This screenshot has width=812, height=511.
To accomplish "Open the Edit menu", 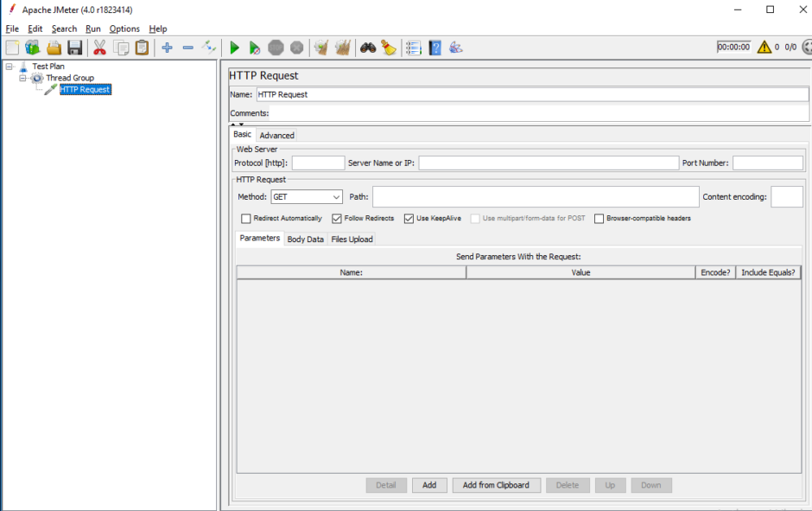I will pos(35,29).
